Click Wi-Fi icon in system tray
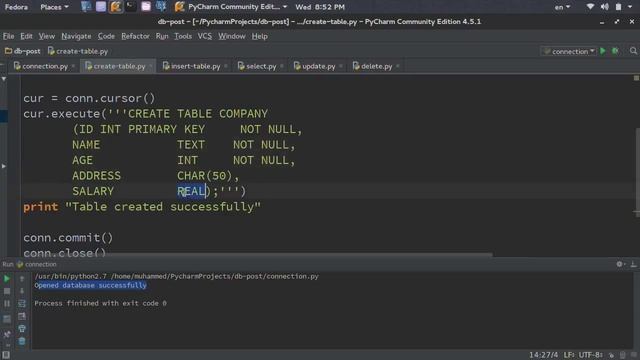The height and width of the screenshot is (360, 640). [590, 7]
